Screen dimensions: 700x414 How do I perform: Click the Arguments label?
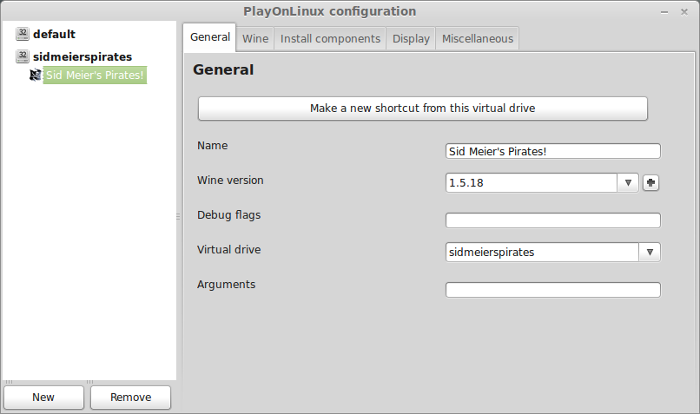tap(226, 284)
